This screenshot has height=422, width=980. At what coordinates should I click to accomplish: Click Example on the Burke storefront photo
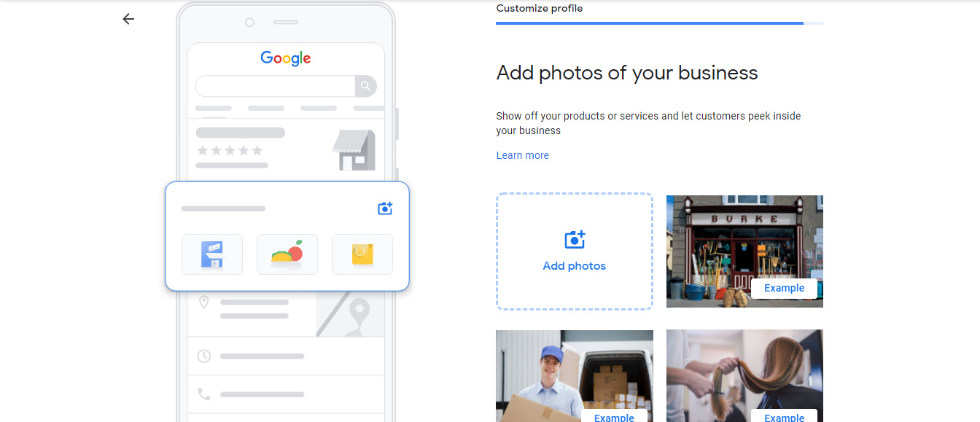[784, 288]
